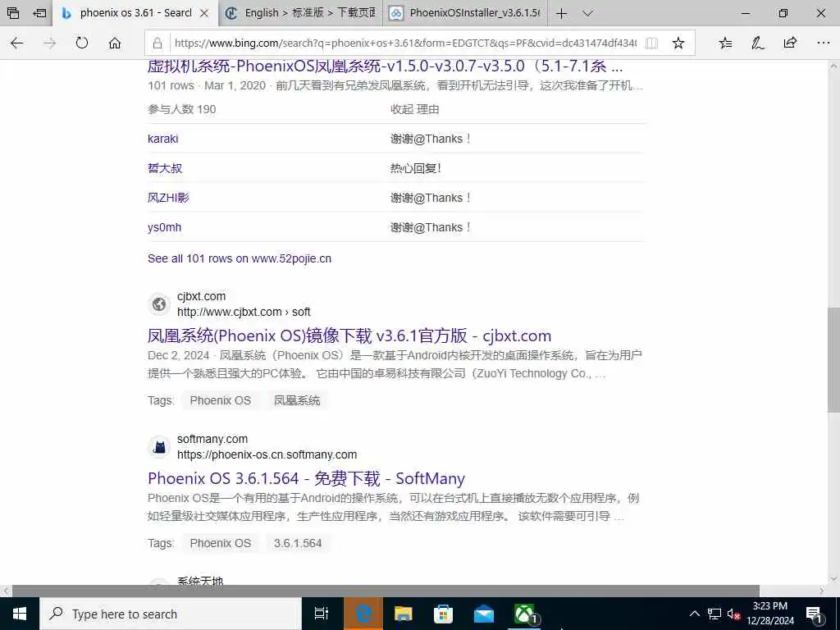
Task: Click the taskbar search box
Action: point(171,614)
